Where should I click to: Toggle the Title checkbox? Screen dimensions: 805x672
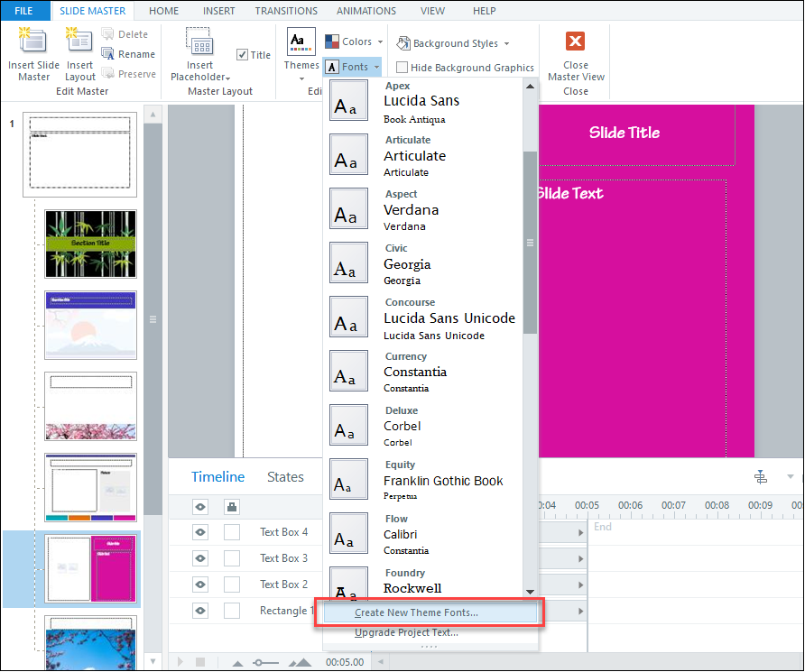(x=243, y=55)
